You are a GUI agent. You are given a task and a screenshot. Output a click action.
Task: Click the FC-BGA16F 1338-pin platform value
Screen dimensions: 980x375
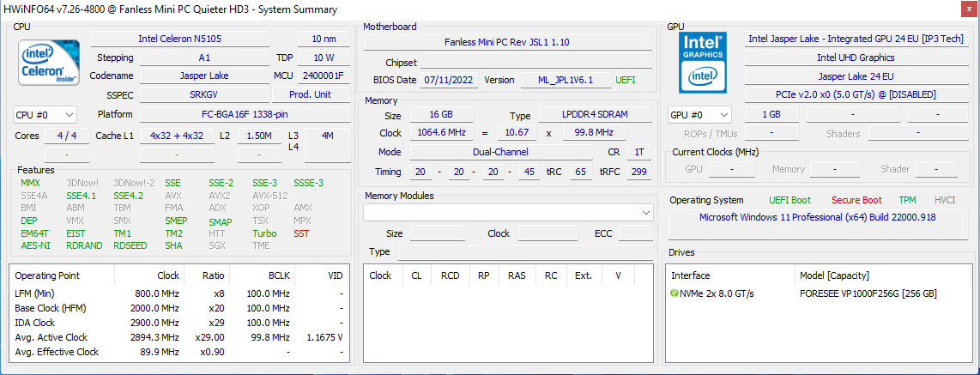[245, 114]
